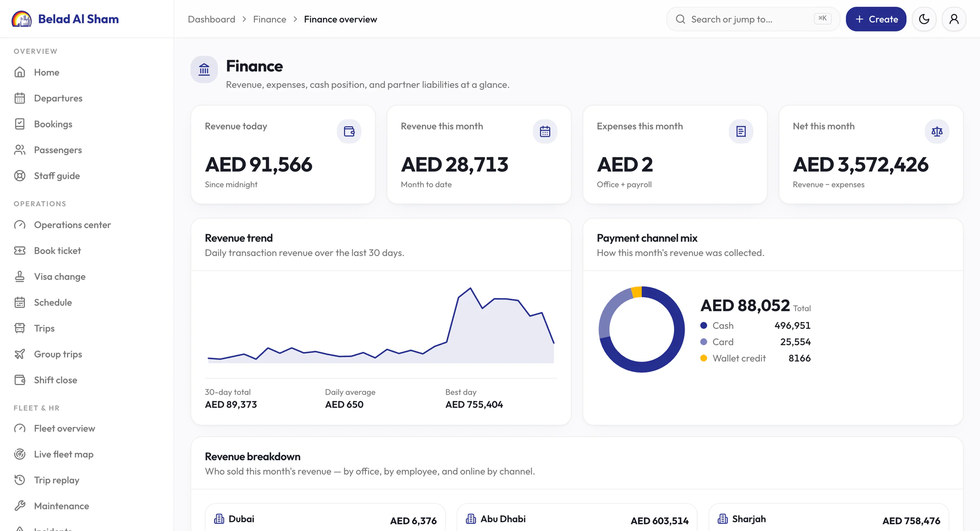
Task: Click the scales icon on Net this month
Action: 937,131
